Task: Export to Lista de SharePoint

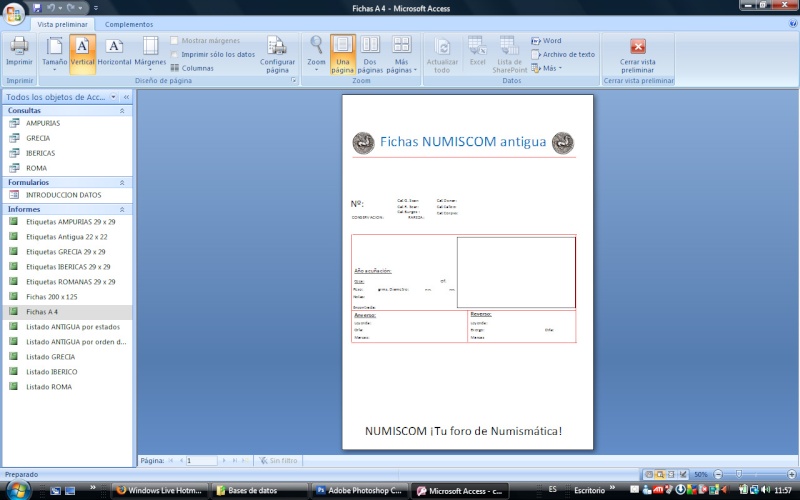Action: click(509, 54)
